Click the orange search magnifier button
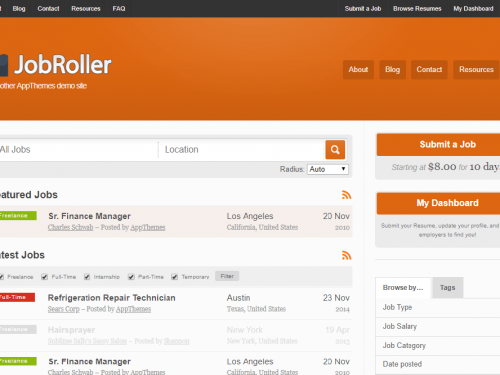This screenshot has width=500, height=375. pyautogui.click(x=335, y=150)
